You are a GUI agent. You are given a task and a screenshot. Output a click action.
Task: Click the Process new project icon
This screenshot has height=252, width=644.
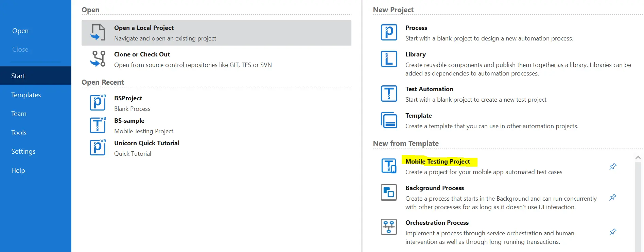pos(389,33)
